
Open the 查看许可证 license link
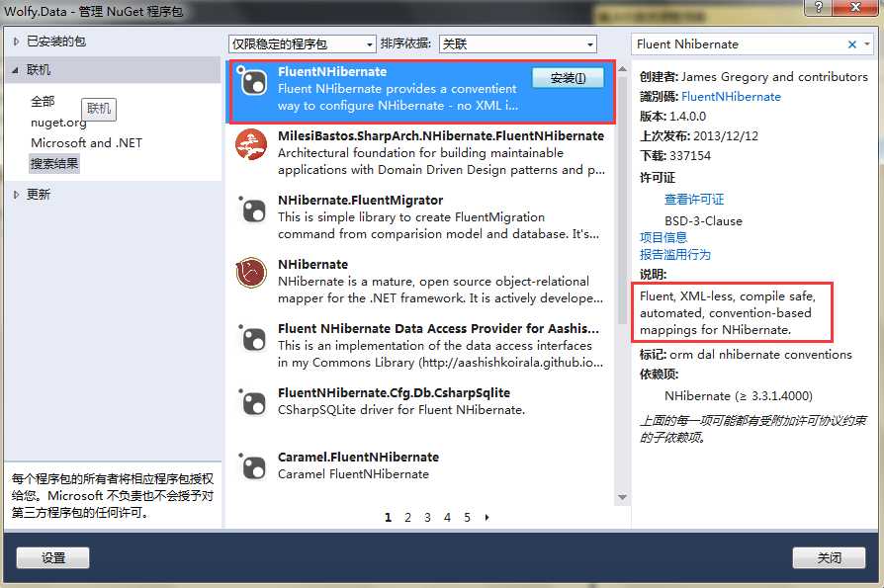(694, 200)
